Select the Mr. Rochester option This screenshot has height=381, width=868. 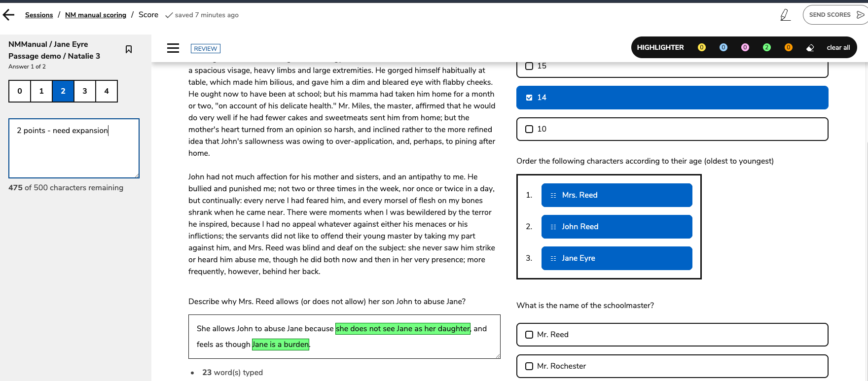[x=529, y=366]
